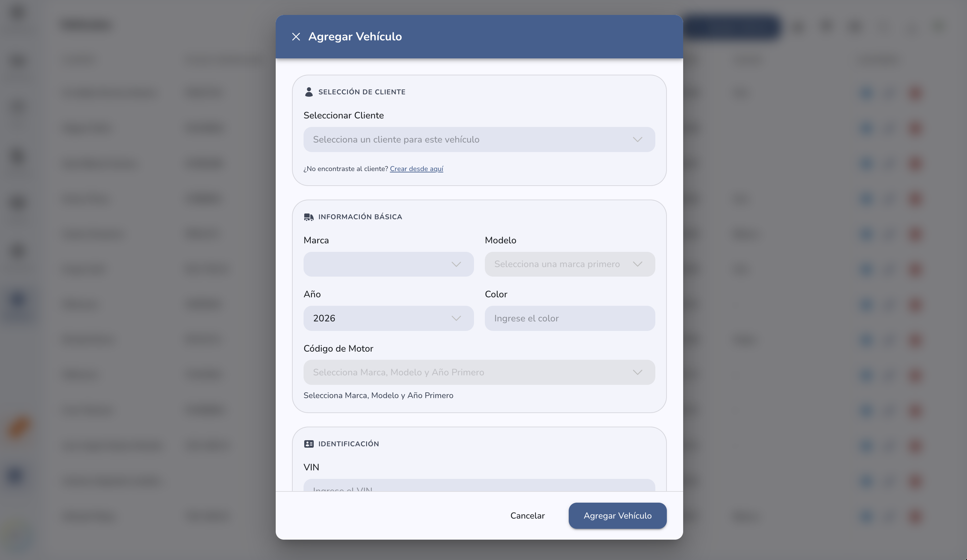This screenshot has height=560, width=967.
Task: Click the truck icon beside Información Básica
Action: pyautogui.click(x=309, y=217)
